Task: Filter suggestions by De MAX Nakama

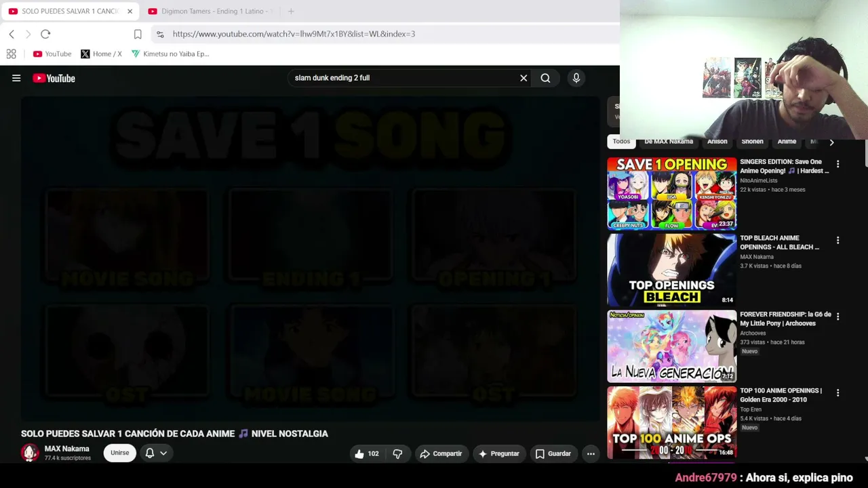Action: [669, 142]
